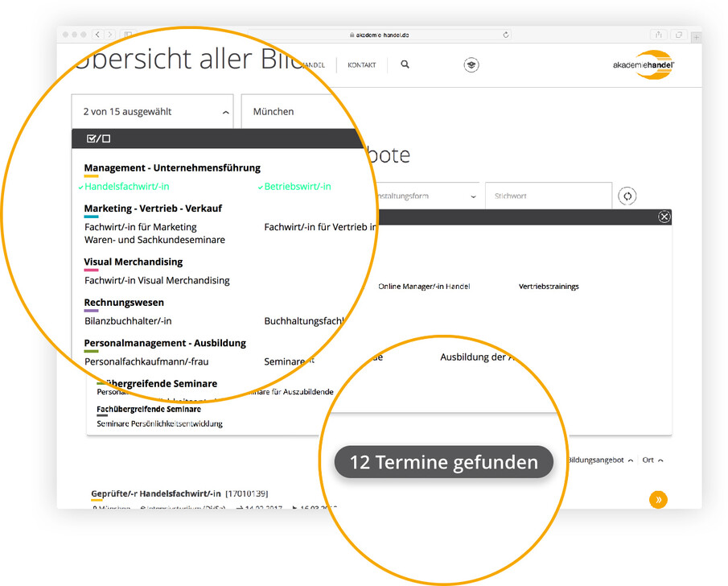The width and height of the screenshot is (728, 586).
Task: Uncheck the Betriebswirt/-in filter
Action: (x=298, y=186)
